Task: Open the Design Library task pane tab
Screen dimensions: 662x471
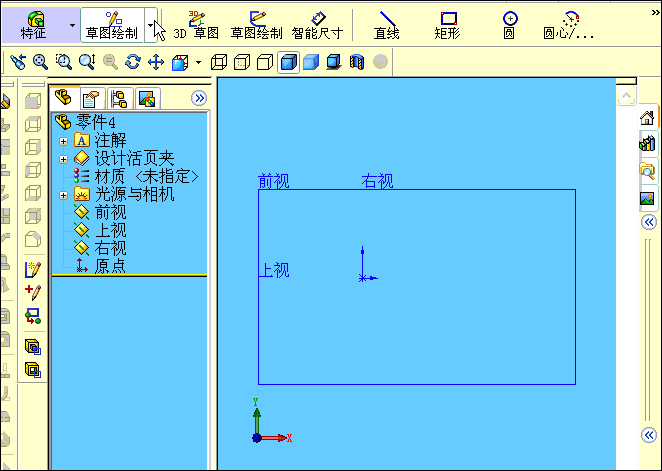Action: pos(647,143)
